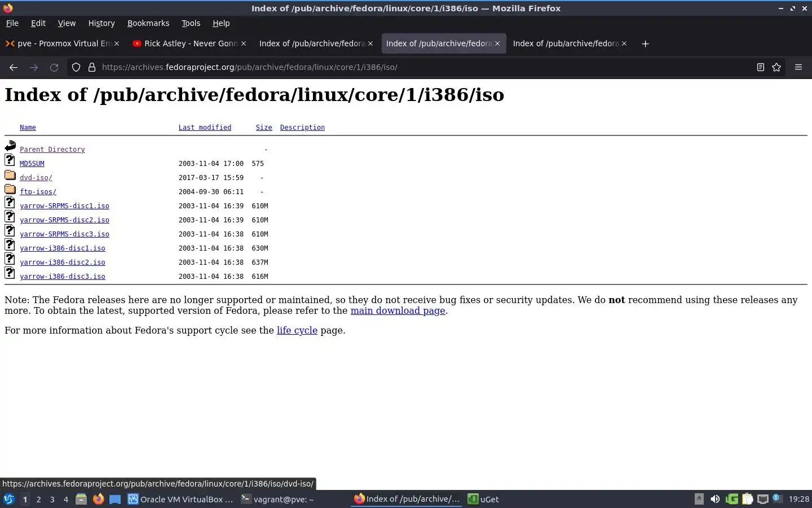
Task: Close the currently active Index tab
Action: pos(497,43)
